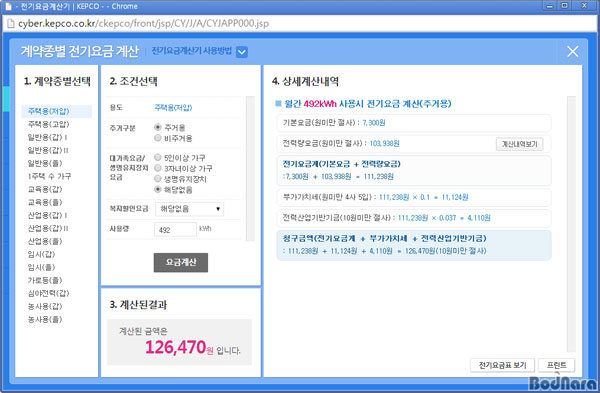The image size is (600, 393).
Task: Select the 주거용 radio button
Action: click(x=158, y=127)
